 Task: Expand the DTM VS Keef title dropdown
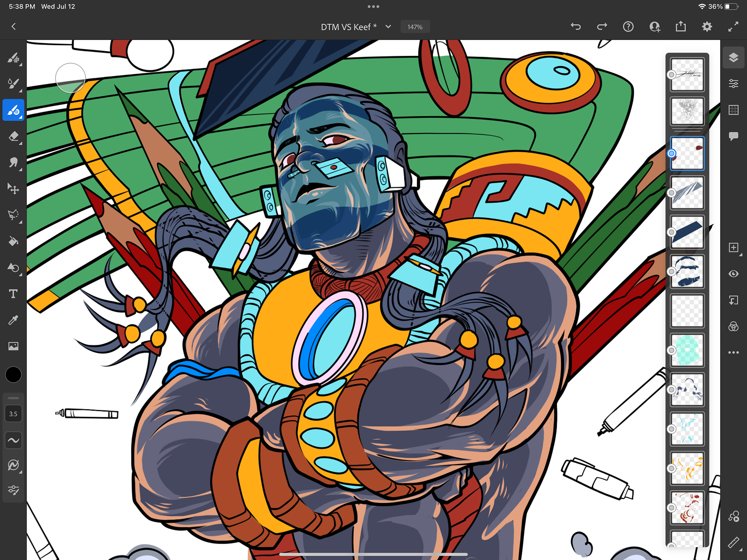[x=388, y=27]
